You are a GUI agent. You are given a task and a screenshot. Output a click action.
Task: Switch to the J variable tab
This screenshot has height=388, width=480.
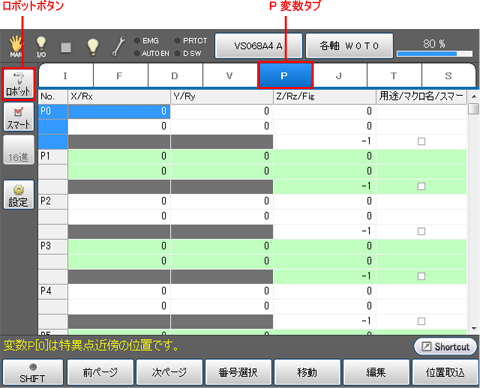[x=339, y=76]
